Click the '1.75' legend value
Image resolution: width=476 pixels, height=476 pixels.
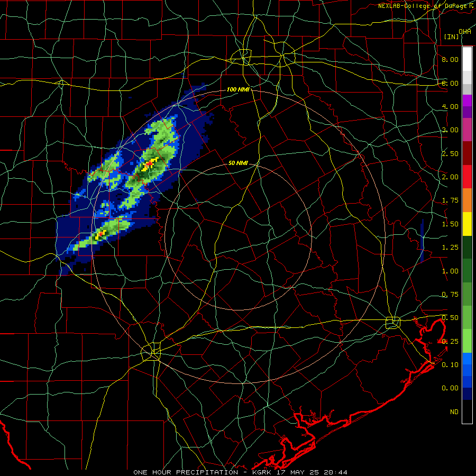(450, 200)
